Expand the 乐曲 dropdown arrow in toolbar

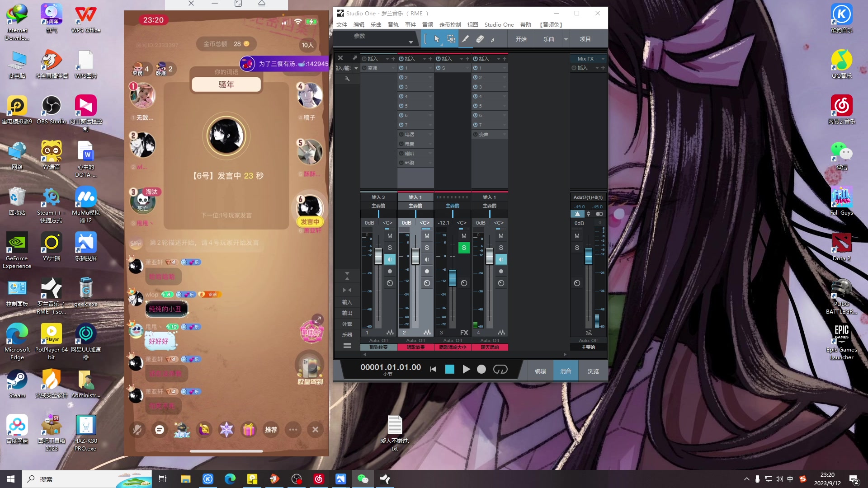pos(566,39)
